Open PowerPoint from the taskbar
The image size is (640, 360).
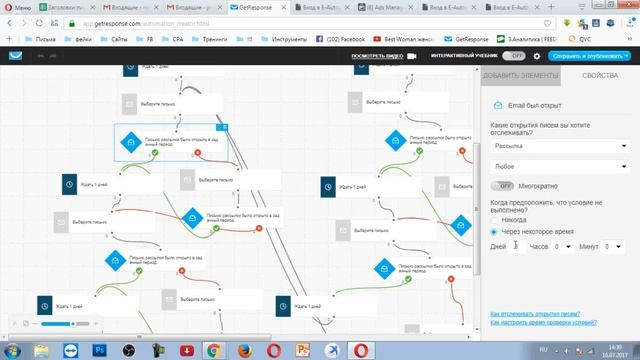click(302, 351)
